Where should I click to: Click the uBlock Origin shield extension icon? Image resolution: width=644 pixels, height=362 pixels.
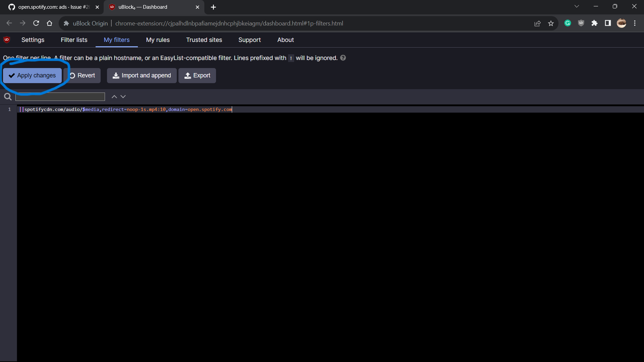[581, 23]
